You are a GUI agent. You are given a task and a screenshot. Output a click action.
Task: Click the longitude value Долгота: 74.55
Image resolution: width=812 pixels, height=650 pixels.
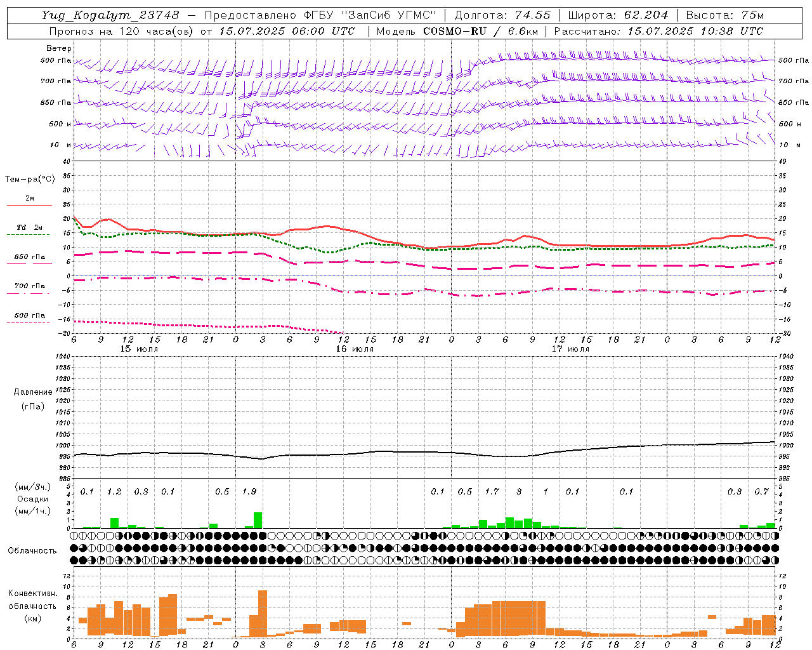(502, 15)
